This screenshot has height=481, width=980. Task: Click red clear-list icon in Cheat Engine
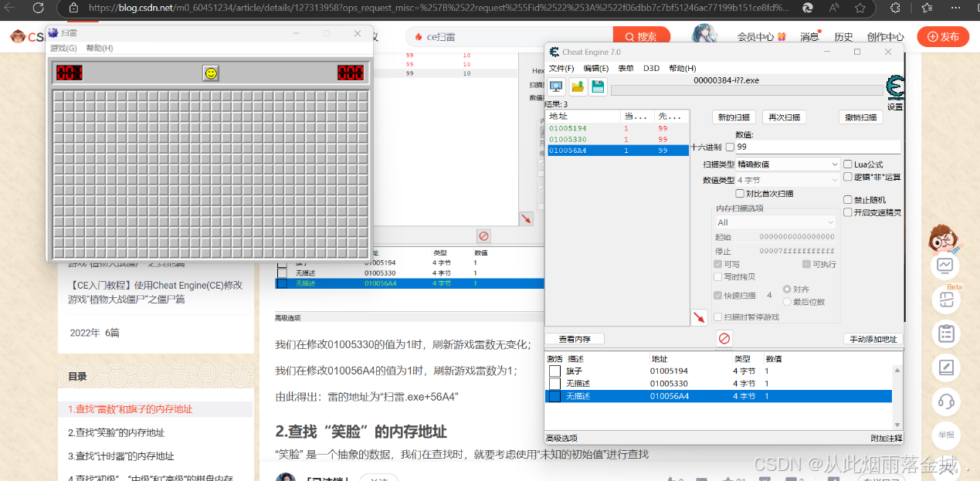(724, 338)
